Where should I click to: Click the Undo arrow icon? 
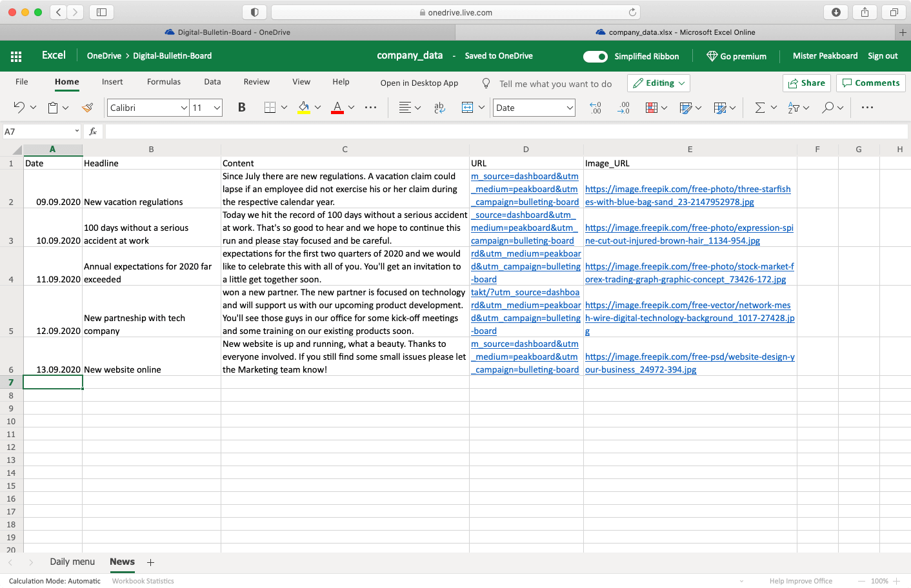(19, 107)
